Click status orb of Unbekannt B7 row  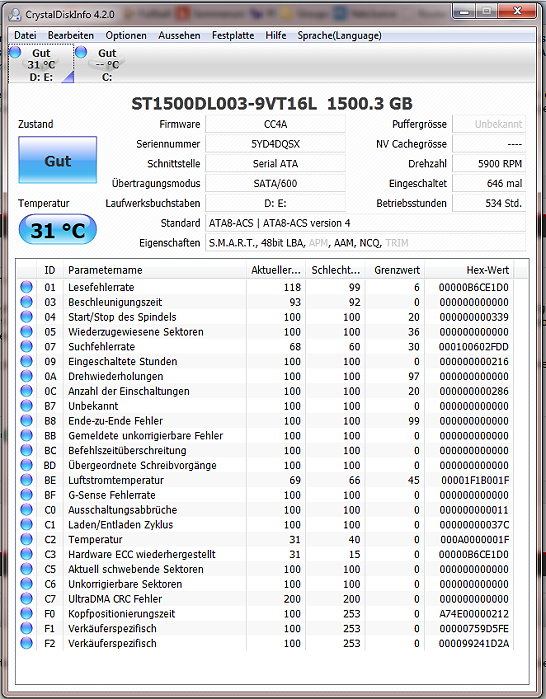coord(26,406)
